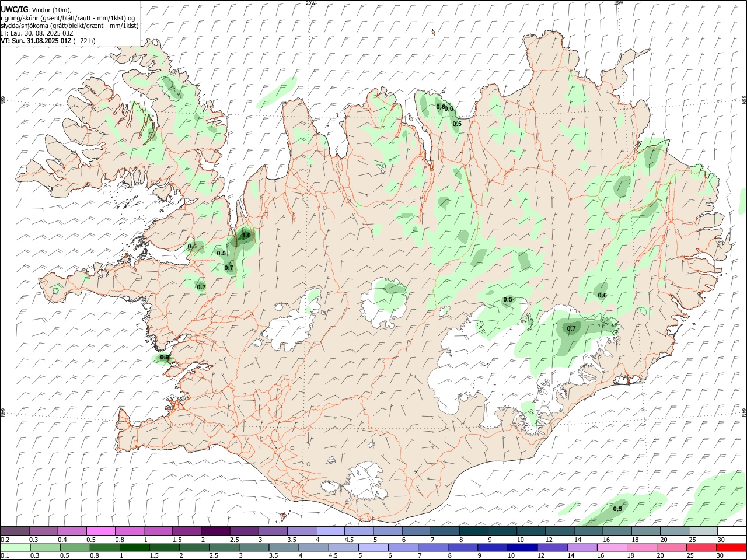Click the "0.4" label in the snow legend

pos(62,540)
